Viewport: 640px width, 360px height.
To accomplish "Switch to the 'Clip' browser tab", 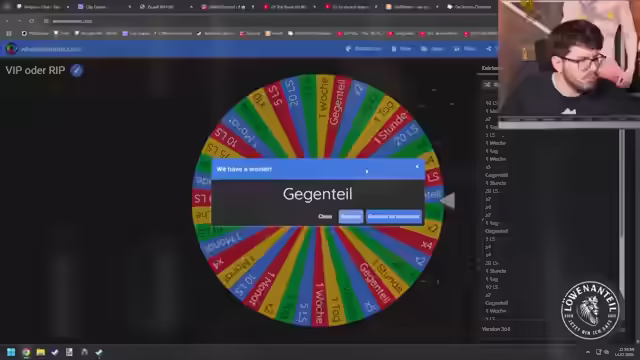I will coord(103,7).
